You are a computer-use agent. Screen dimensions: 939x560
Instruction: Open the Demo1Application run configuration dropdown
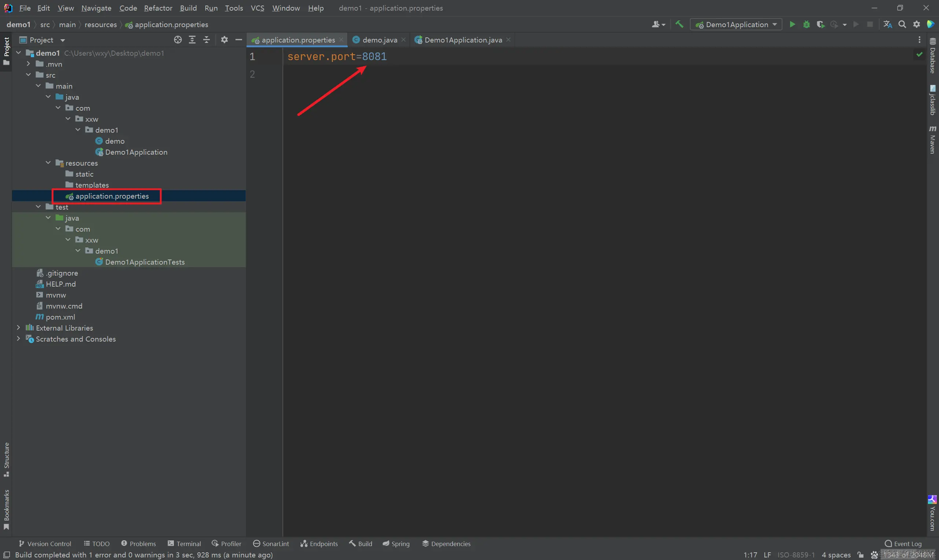(x=736, y=25)
